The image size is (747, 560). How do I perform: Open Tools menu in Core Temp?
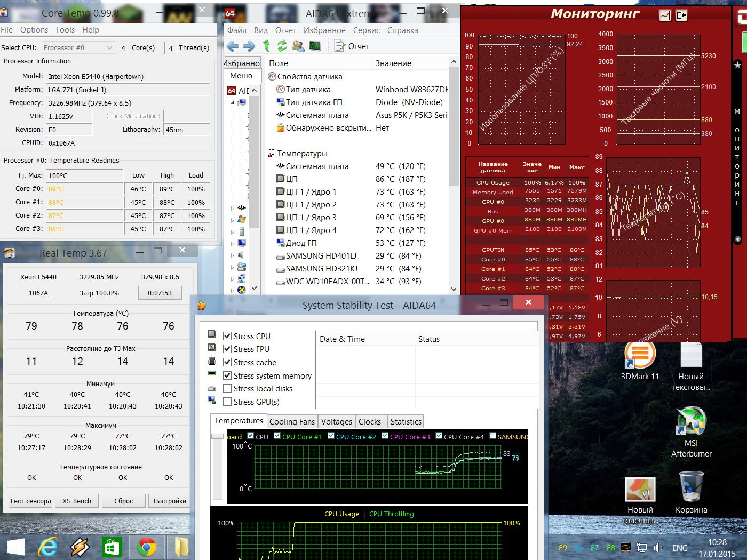[x=65, y=30]
